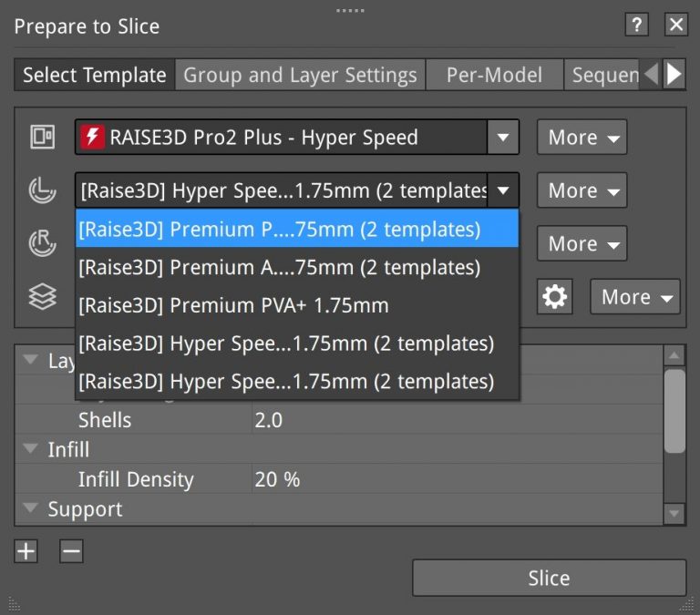Click the settings scrollbar up arrow

(x=674, y=355)
